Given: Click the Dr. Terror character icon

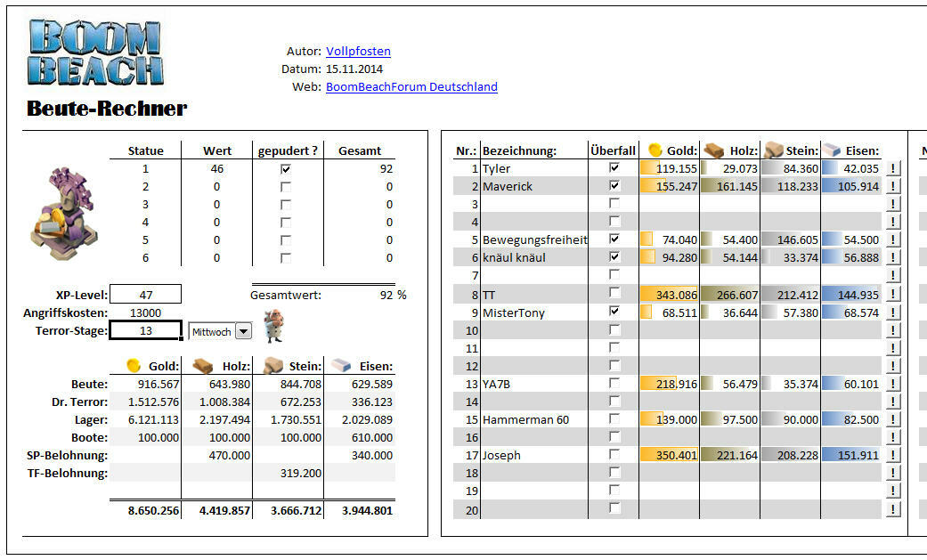Looking at the screenshot, I should 275,326.
